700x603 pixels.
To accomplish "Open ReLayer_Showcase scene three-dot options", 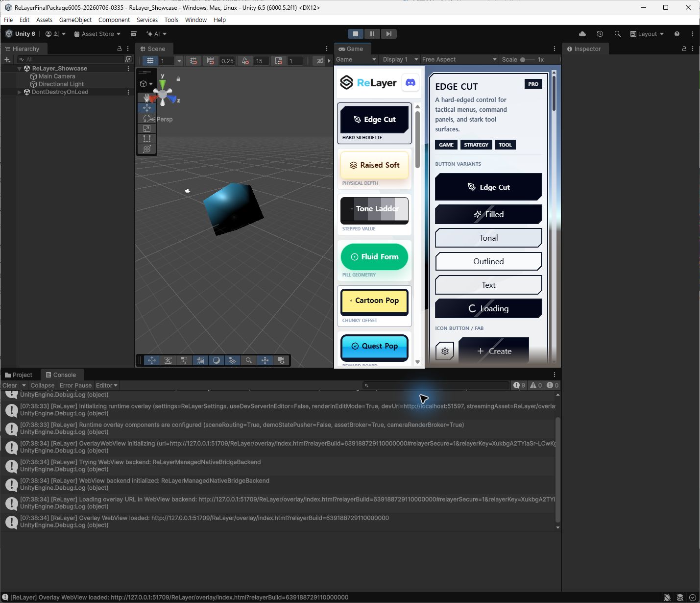I will coord(128,69).
